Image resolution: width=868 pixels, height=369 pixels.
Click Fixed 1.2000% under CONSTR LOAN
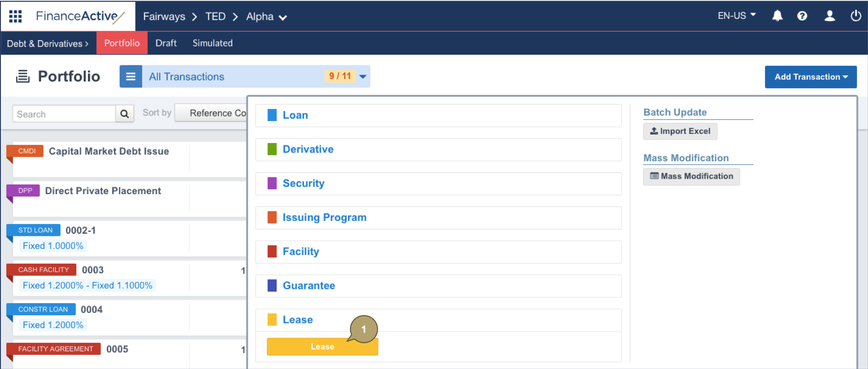53,325
